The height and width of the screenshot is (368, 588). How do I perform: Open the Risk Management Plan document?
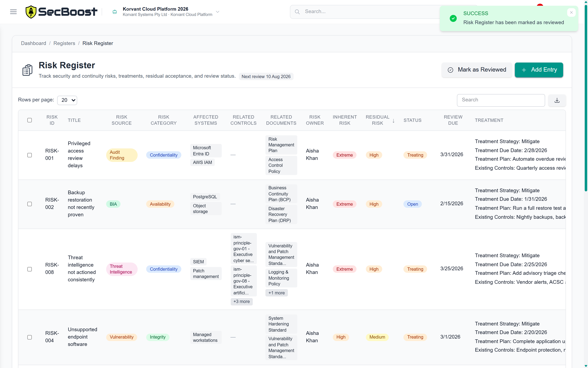pyautogui.click(x=281, y=145)
